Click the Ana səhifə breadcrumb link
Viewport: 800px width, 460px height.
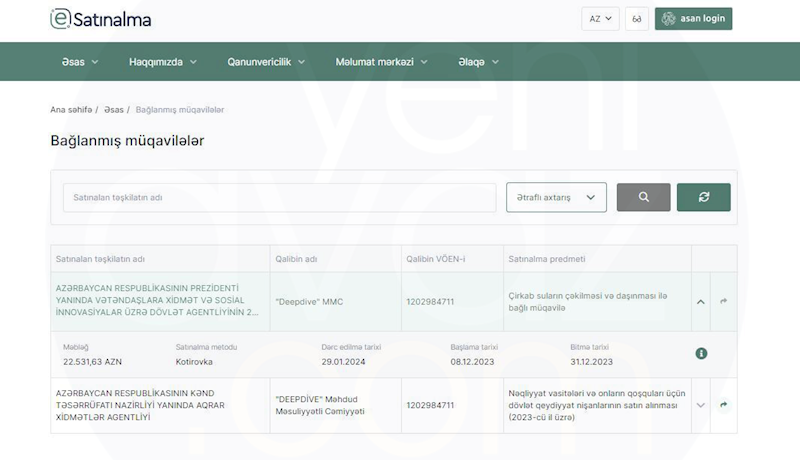(70, 109)
